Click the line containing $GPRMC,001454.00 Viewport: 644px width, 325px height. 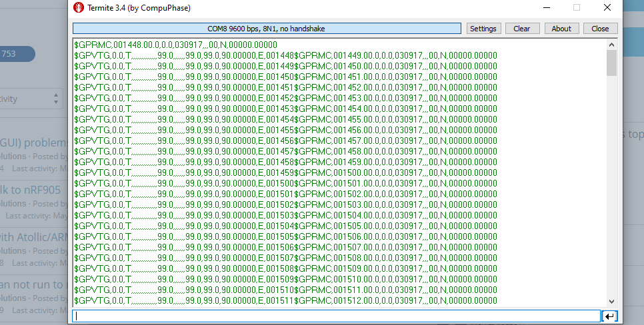click(x=285, y=109)
